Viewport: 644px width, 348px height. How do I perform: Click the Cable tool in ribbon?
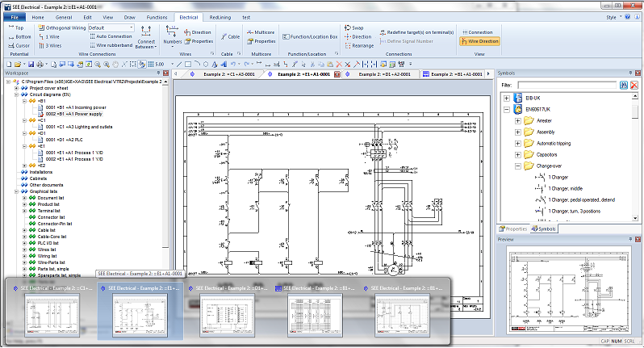[230, 36]
